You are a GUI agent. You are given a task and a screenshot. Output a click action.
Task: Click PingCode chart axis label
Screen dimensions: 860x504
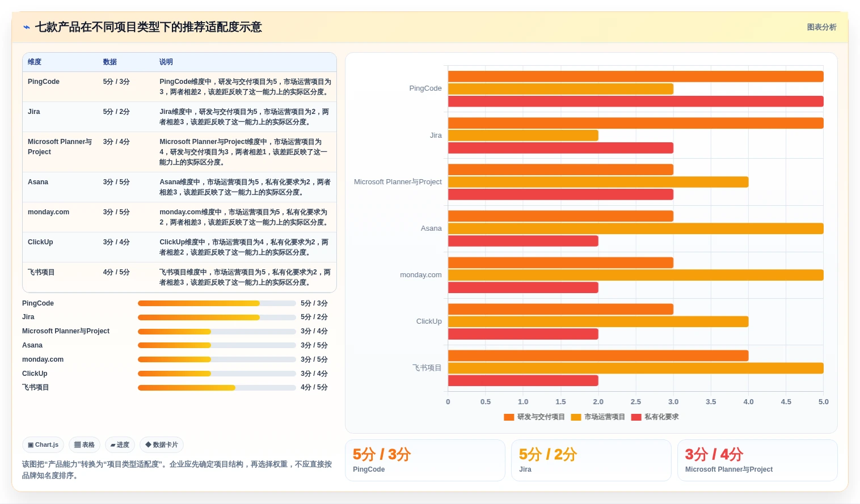pos(425,88)
